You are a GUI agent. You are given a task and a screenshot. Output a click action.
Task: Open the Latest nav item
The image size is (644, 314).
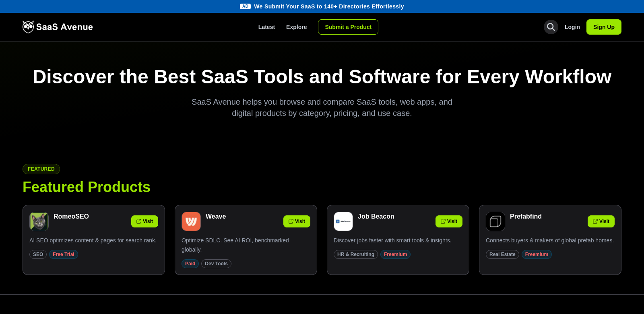point(266,27)
